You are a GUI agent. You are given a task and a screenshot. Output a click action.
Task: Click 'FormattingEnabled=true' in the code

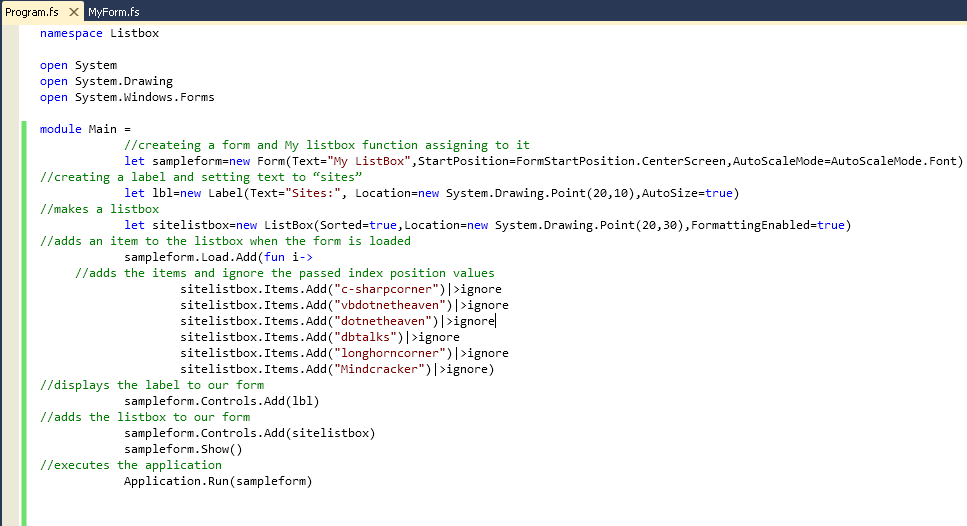768,226
